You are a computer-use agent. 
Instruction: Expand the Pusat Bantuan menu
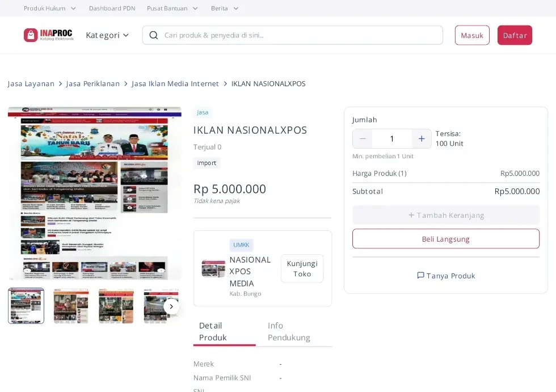(x=172, y=8)
